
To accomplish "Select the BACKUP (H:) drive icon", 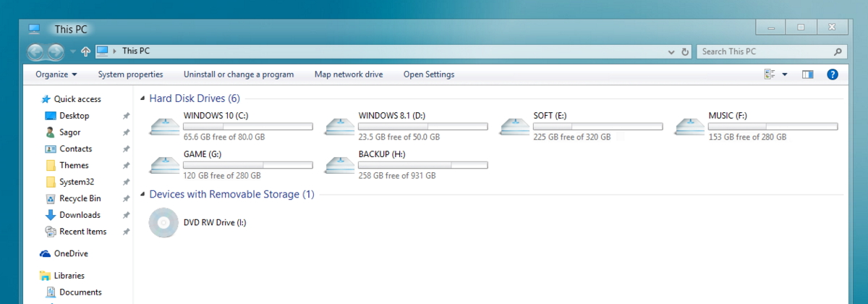I will (339, 165).
